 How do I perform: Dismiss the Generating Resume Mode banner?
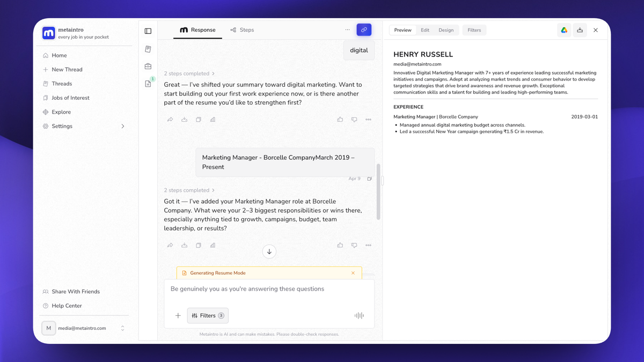353,273
